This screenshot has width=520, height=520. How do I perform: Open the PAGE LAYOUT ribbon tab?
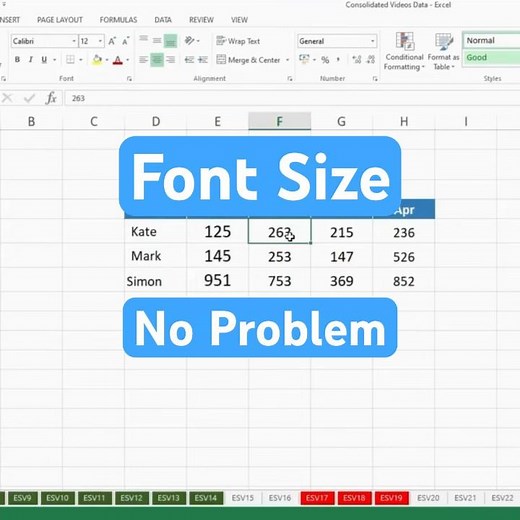[60, 20]
